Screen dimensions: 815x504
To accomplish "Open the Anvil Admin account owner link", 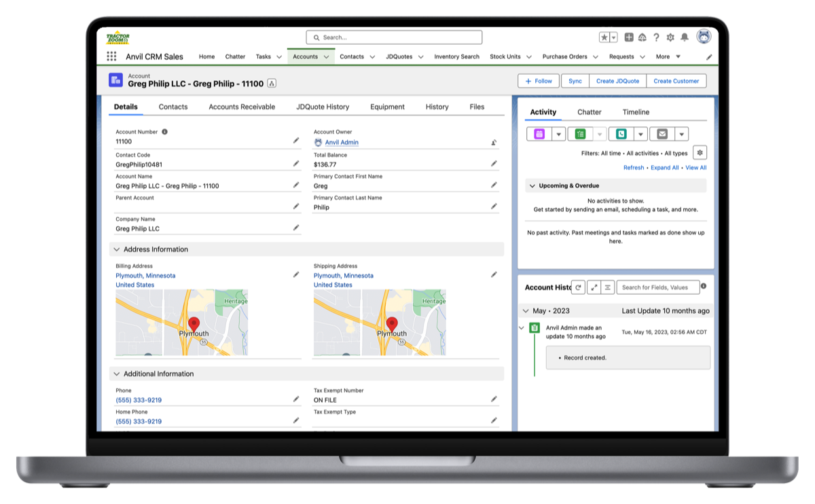I will tap(341, 143).
